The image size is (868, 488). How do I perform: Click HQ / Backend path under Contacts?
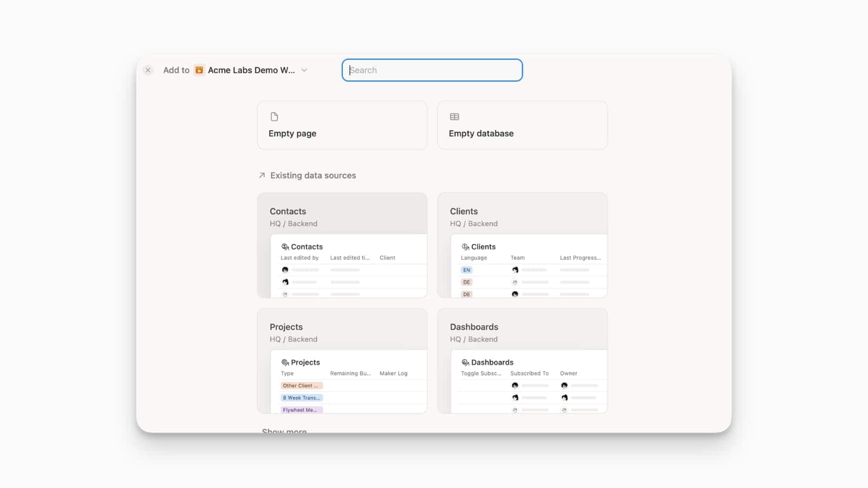[293, 223]
